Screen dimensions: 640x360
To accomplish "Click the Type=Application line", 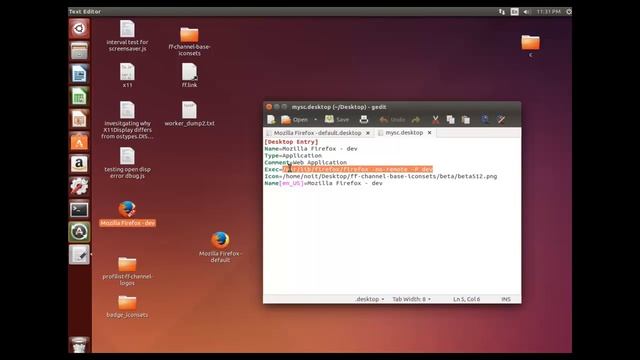I will coord(293,156).
